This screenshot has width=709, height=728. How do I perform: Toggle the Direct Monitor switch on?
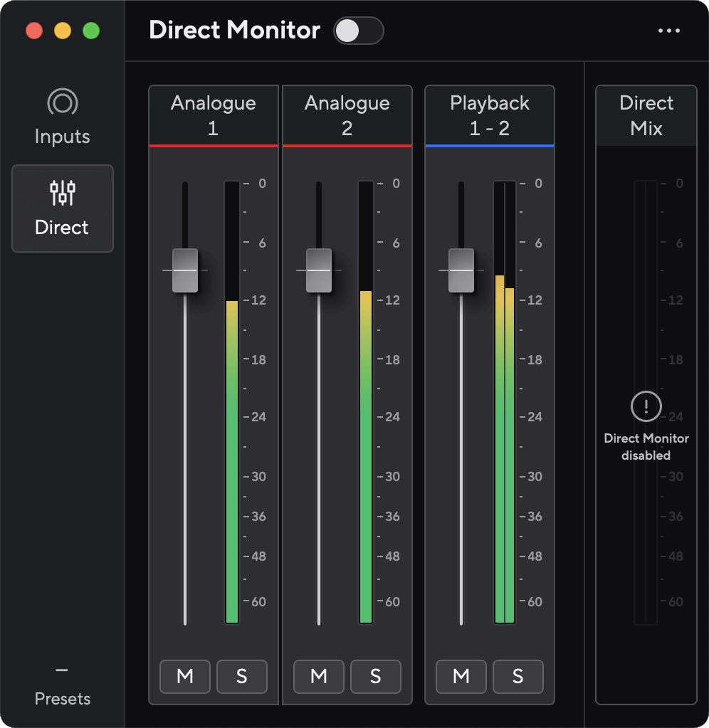point(359,31)
